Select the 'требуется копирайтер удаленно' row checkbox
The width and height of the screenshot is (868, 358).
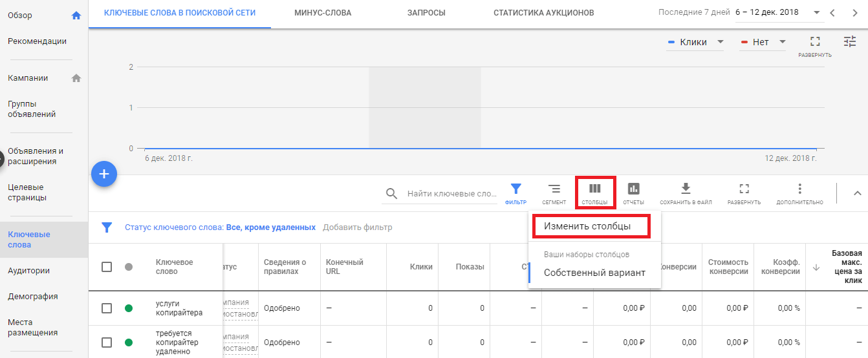point(107,342)
